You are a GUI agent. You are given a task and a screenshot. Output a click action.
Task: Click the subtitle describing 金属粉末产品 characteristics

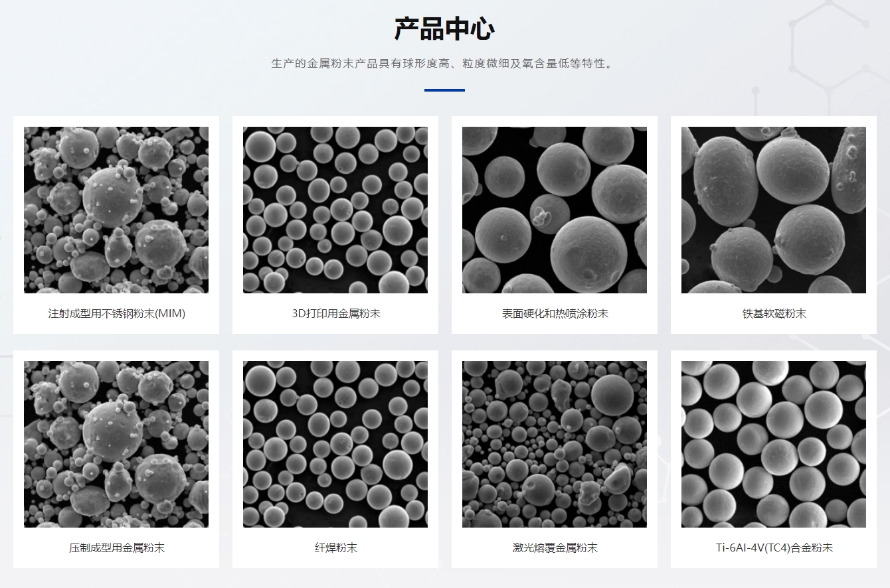[444, 64]
